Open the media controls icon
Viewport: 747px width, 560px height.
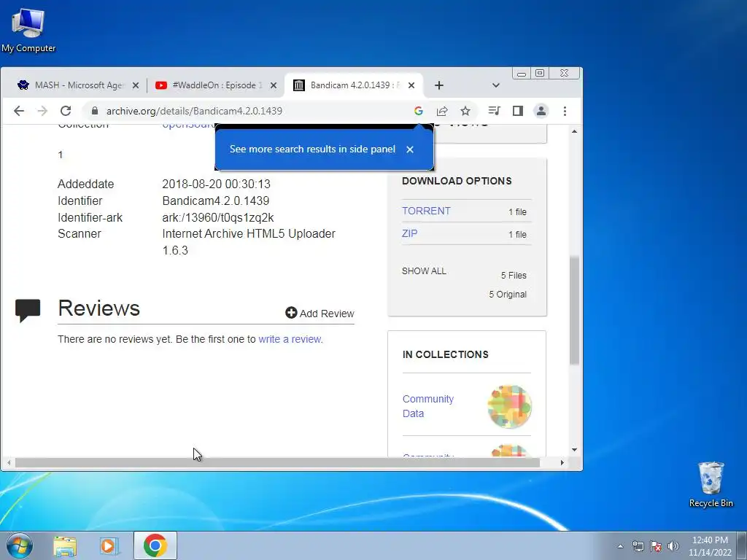(x=494, y=111)
